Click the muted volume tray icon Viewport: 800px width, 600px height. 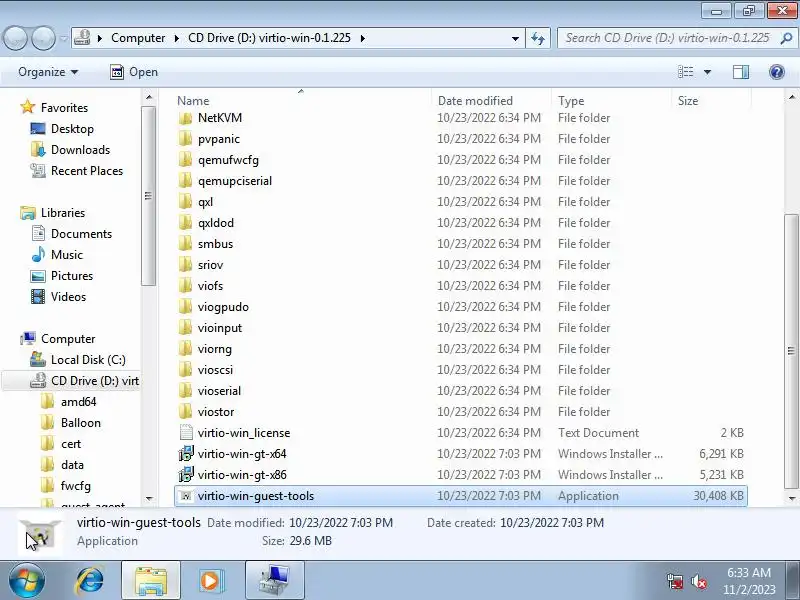(698, 581)
